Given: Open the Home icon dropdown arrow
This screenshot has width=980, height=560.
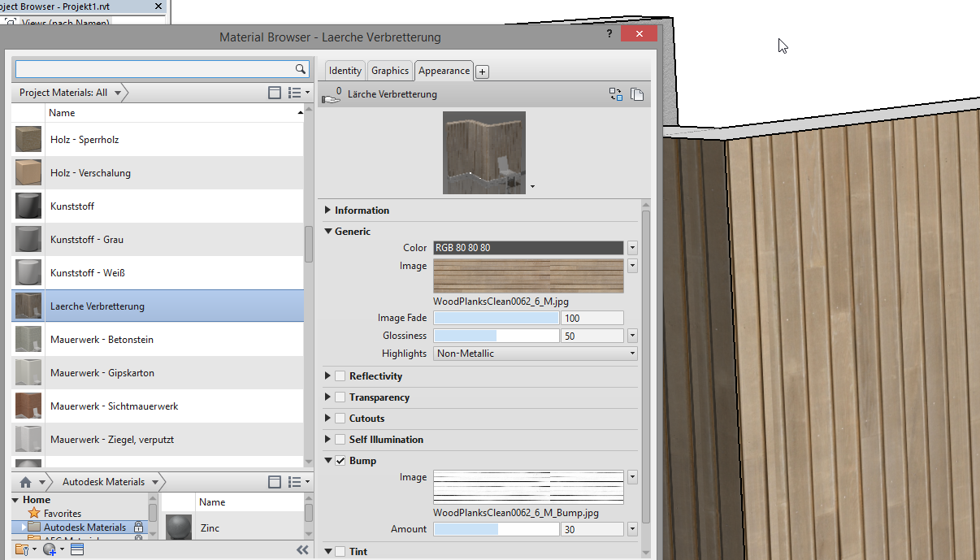Looking at the screenshot, I should [41, 482].
